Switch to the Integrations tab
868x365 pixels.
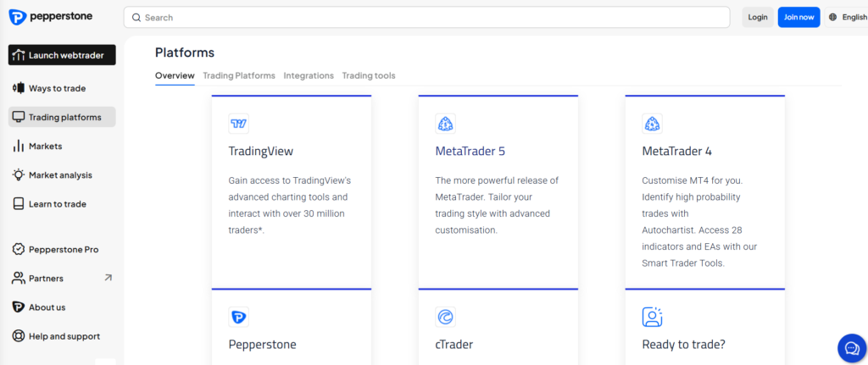pos(309,75)
